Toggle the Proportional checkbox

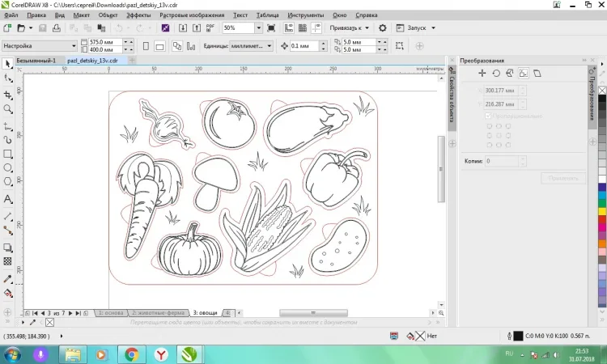(488, 116)
